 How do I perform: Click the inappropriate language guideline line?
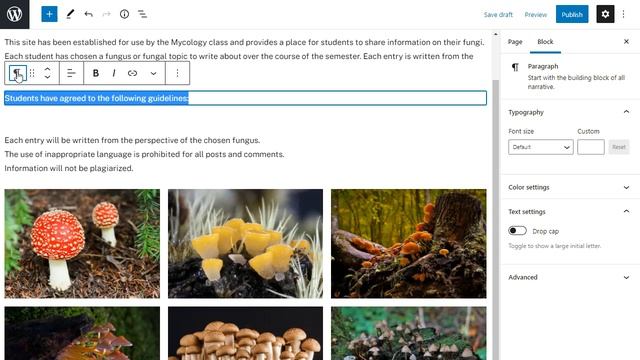(x=144, y=154)
